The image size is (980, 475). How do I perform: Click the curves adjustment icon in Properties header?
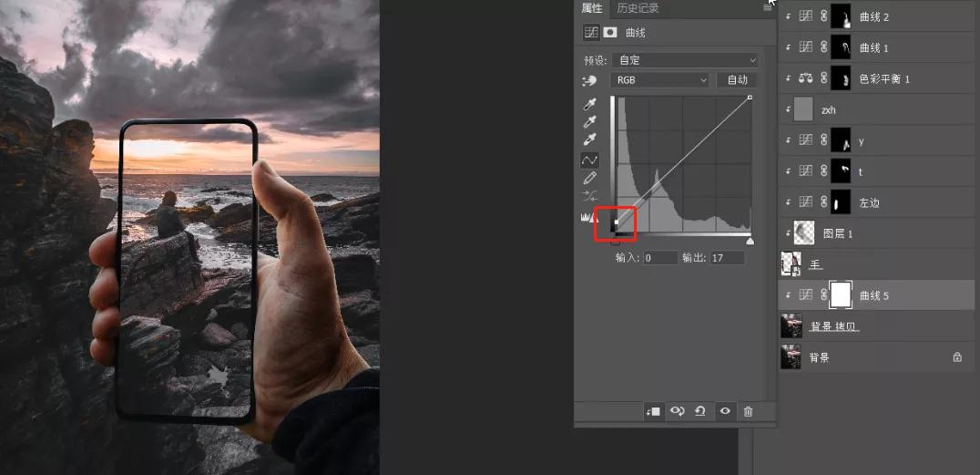tap(590, 33)
